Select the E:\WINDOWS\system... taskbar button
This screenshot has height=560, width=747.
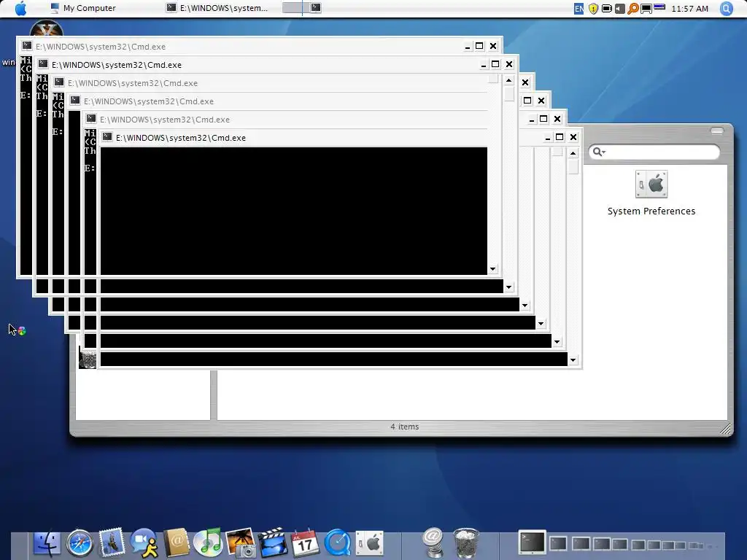tap(217, 8)
